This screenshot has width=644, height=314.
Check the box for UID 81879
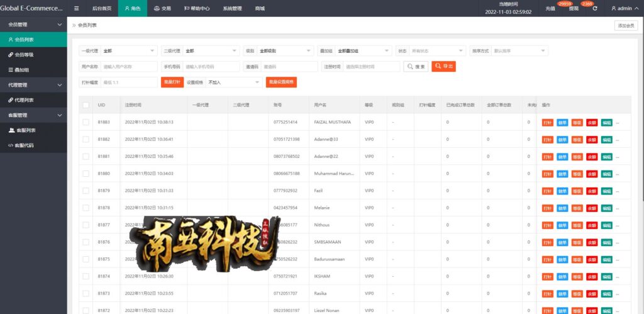point(86,191)
